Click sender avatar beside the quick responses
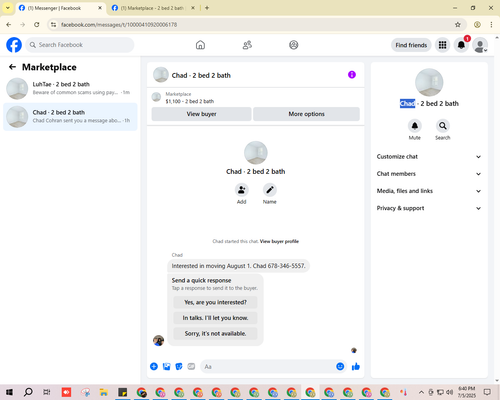This screenshot has height=400, width=500. coord(158,340)
